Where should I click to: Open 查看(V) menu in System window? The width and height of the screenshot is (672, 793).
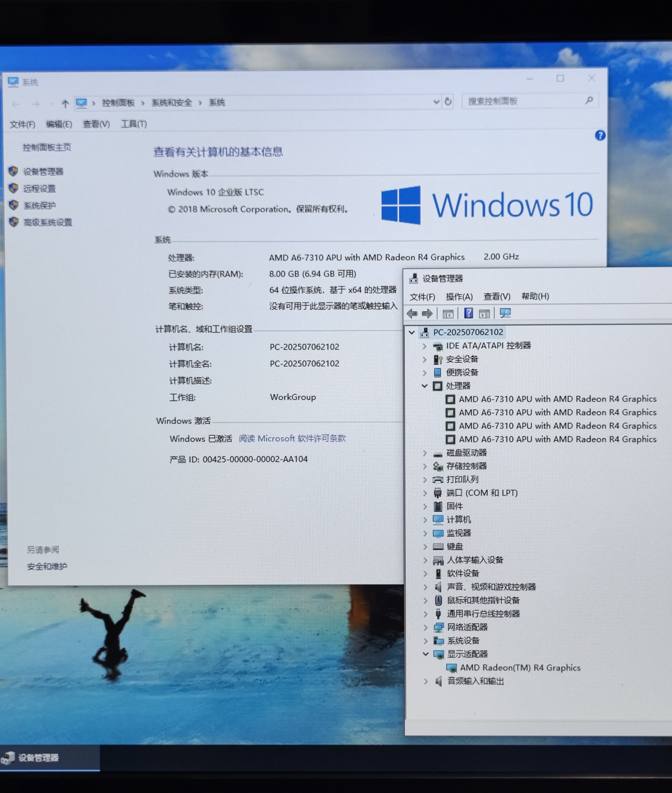(96, 124)
